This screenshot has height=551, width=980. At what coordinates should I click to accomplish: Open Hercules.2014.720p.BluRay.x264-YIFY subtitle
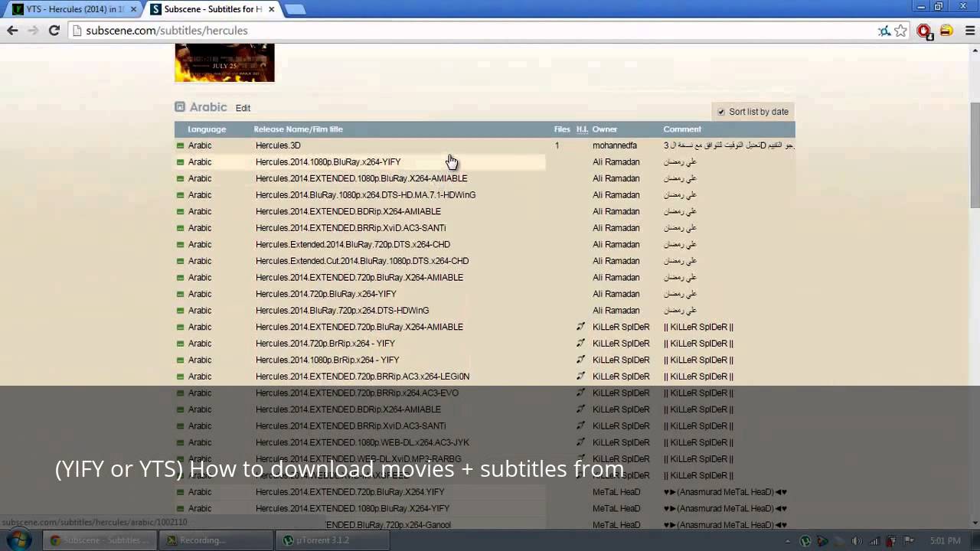pos(325,294)
